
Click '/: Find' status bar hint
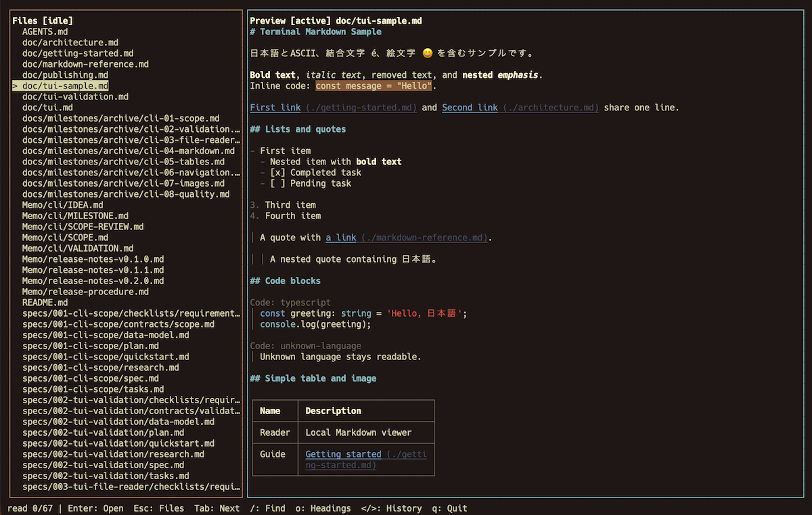(267, 508)
